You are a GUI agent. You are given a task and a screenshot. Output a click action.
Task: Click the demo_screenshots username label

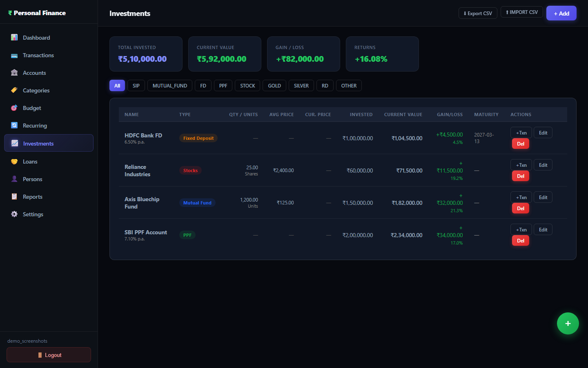pos(27,341)
